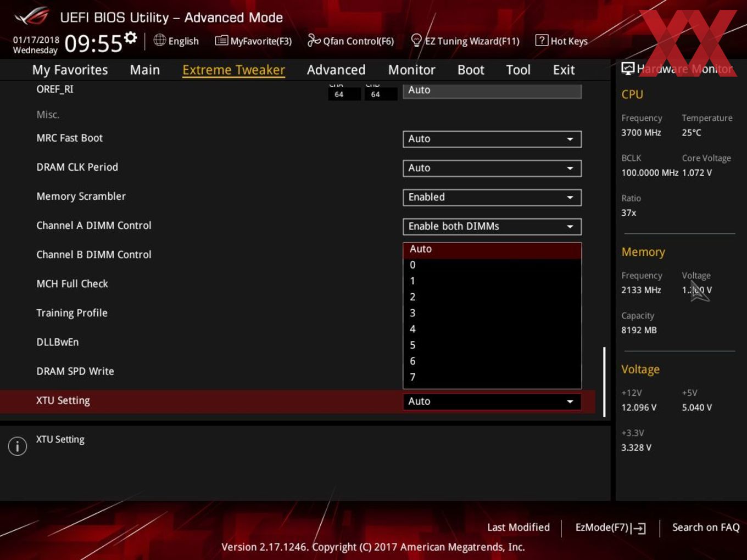The height and width of the screenshot is (560, 747).
Task: Open the Memory Scrambler dropdown
Action: (x=492, y=197)
